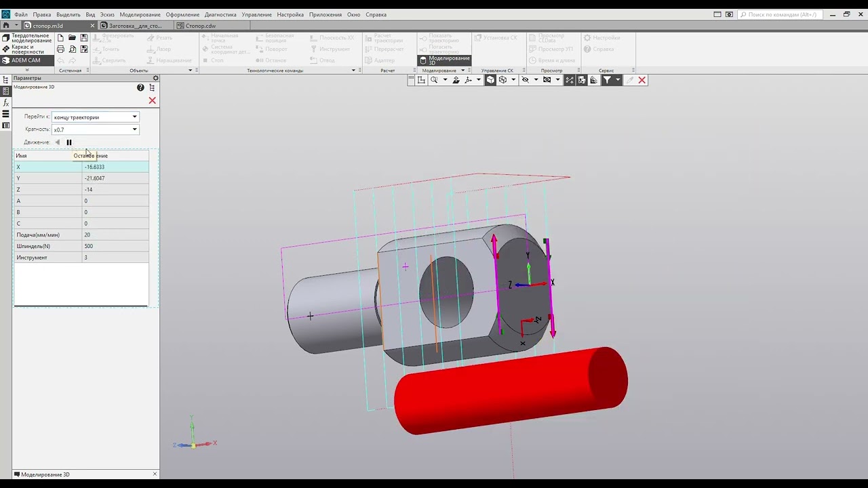
Task: Open the properties list sidebar icon
Action: coord(6,125)
